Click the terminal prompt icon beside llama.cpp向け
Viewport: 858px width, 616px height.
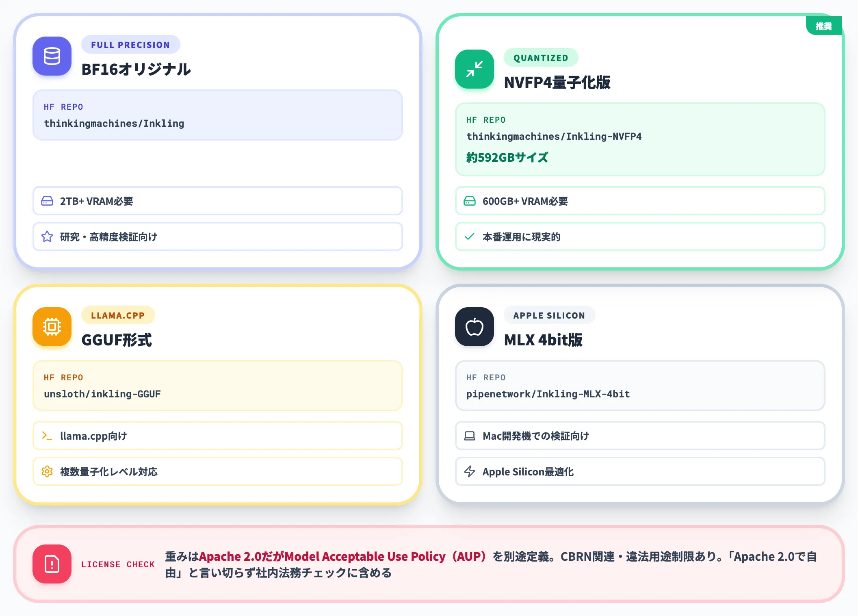47,436
